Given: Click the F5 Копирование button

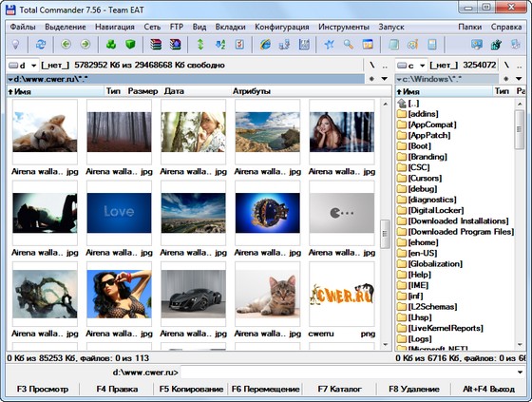Looking at the screenshot, I should (191, 389).
